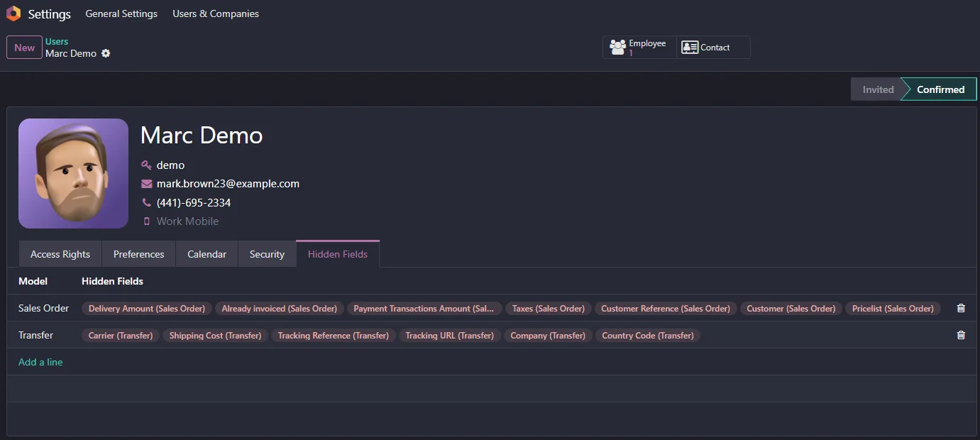Select the Transfer model cell
The width and height of the screenshot is (980, 440).
coord(35,335)
